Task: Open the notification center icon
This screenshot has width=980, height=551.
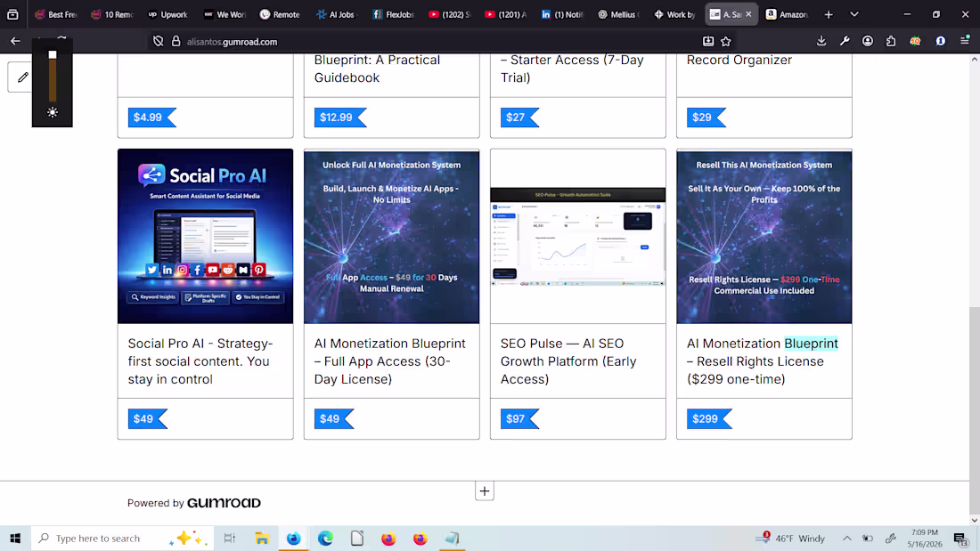Action: pos(960,538)
